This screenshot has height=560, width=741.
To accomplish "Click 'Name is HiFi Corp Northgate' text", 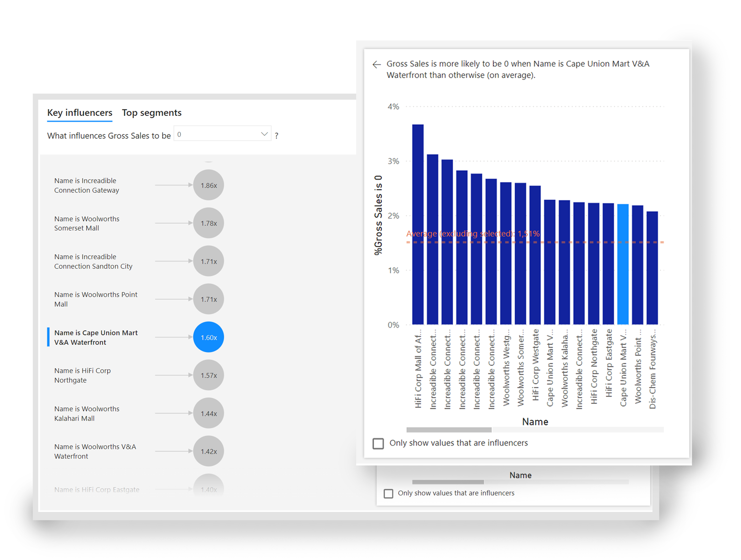I will (x=82, y=376).
